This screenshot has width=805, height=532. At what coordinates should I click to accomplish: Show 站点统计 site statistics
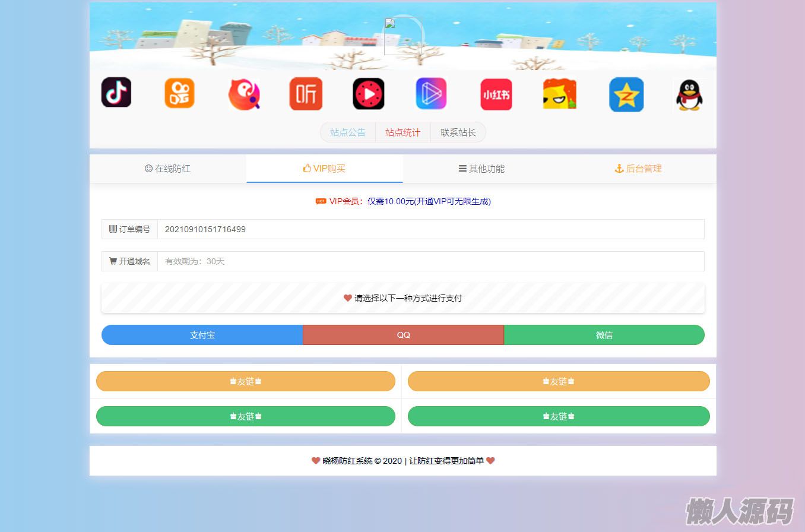[403, 132]
